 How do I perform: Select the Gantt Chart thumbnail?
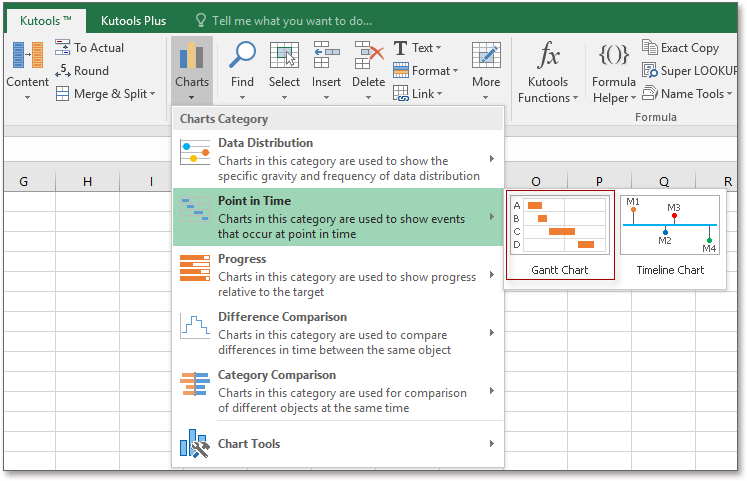click(560, 235)
